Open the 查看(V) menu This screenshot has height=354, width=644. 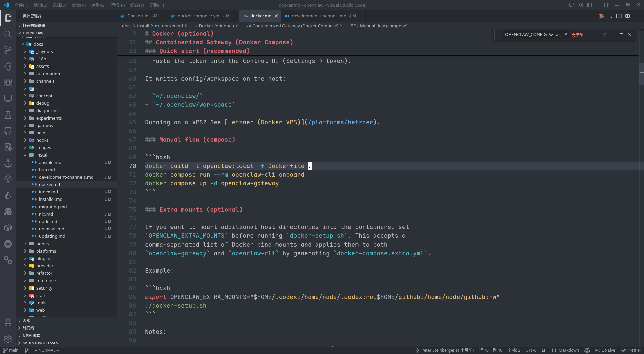point(78,5)
